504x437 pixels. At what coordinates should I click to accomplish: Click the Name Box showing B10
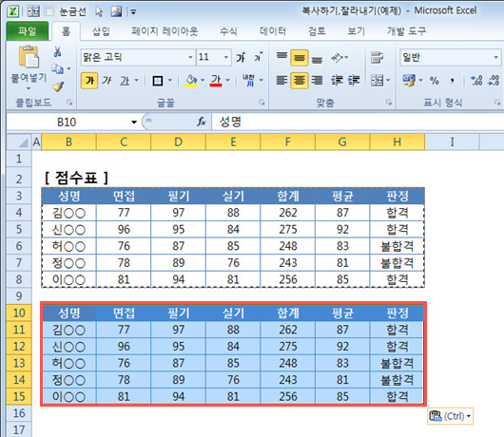tap(67, 122)
